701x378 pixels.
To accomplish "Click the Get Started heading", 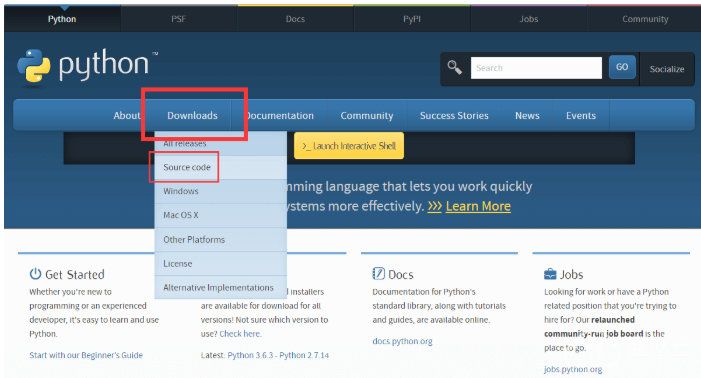I will (x=75, y=274).
